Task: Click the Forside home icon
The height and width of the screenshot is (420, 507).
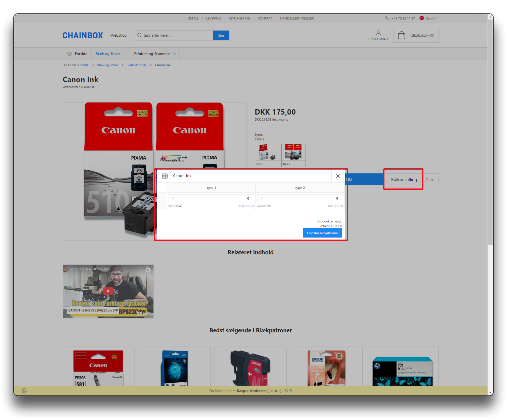Action: tap(70, 54)
